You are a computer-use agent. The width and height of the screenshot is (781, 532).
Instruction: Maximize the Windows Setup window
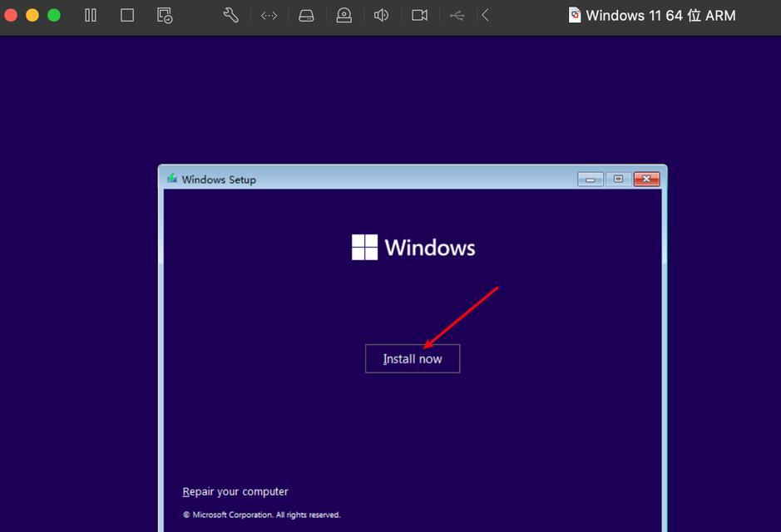click(x=618, y=179)
